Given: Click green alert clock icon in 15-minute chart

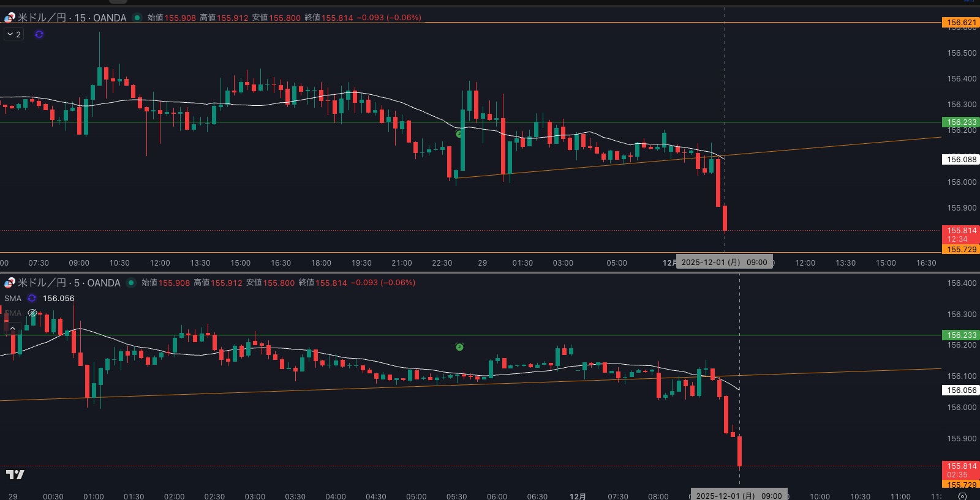Looking at the screenshot, I should [459, 133].
